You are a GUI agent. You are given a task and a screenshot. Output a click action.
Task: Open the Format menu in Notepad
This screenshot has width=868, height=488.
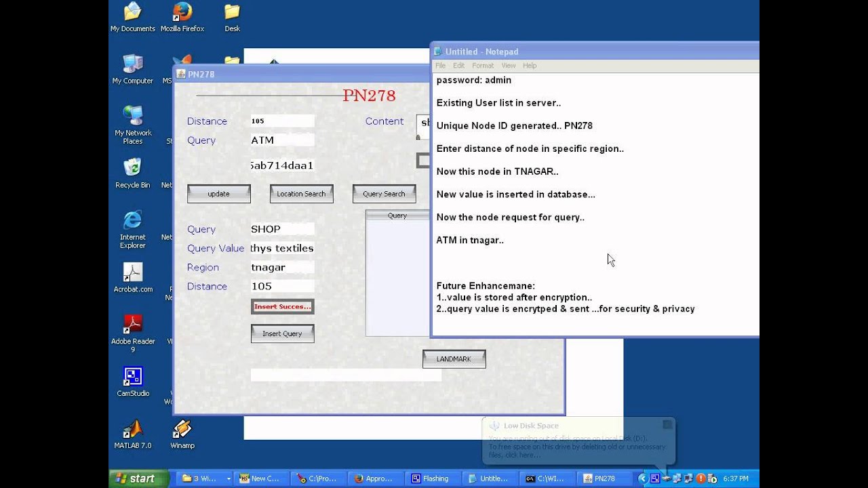pos(483,66)
